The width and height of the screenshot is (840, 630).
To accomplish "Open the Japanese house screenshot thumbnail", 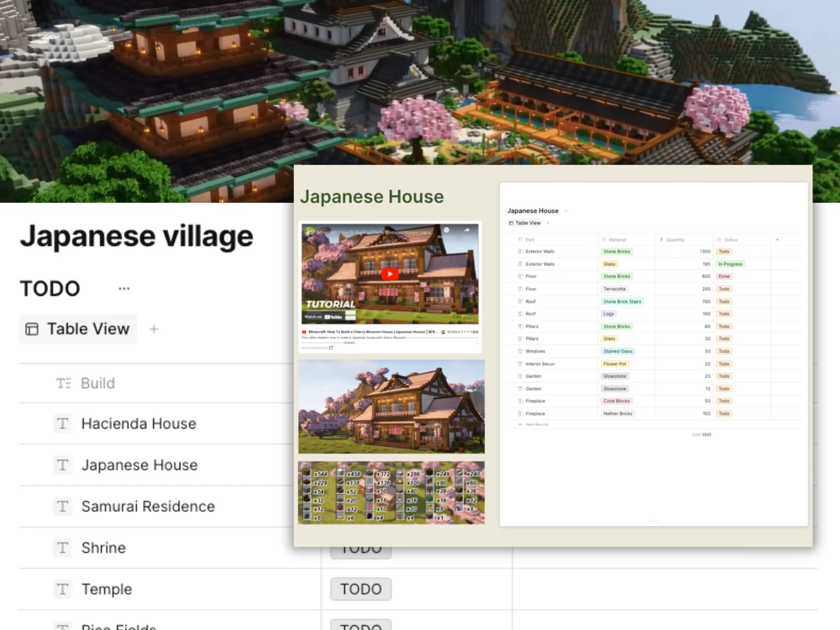I will click(x=392, y=406).
